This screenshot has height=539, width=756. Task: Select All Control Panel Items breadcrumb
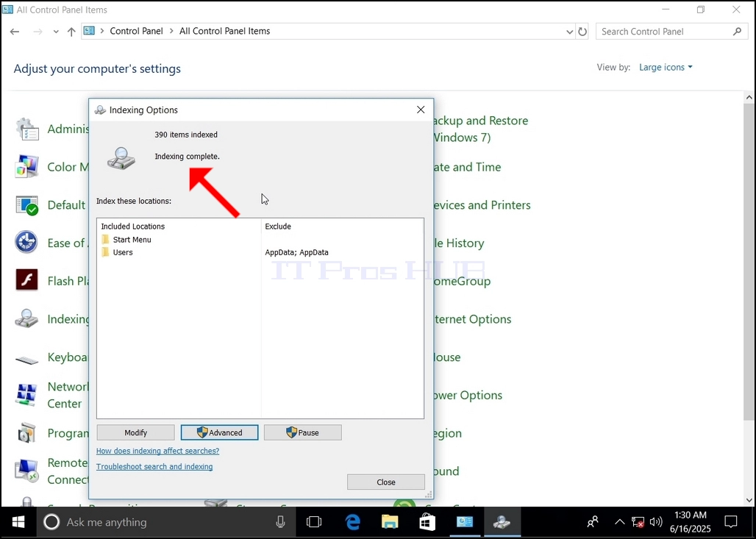pos(225,31)
